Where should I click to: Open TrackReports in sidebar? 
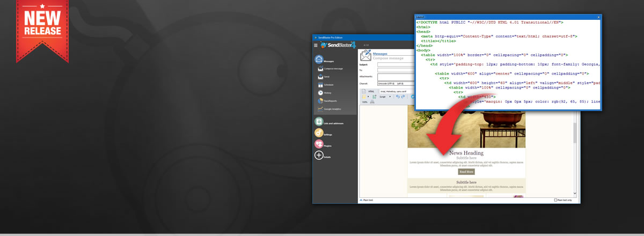point(328,101)
